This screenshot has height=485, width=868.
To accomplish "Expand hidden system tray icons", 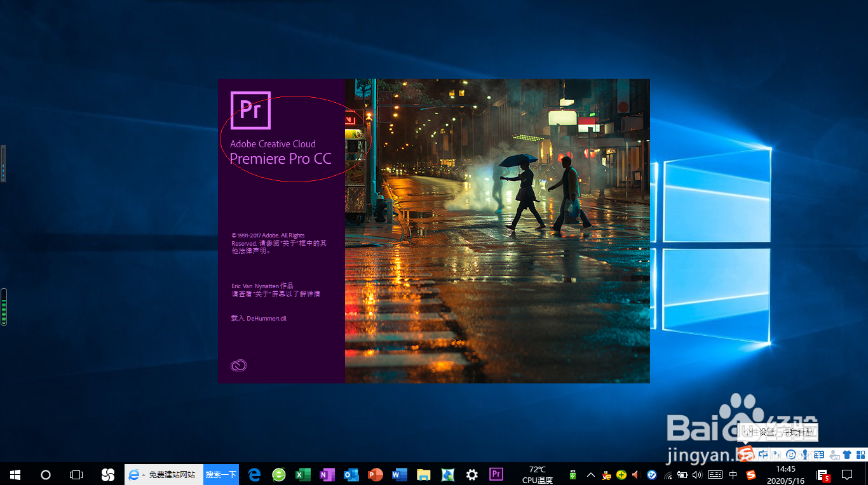I will pyautogui.click(x=590, y=474).
